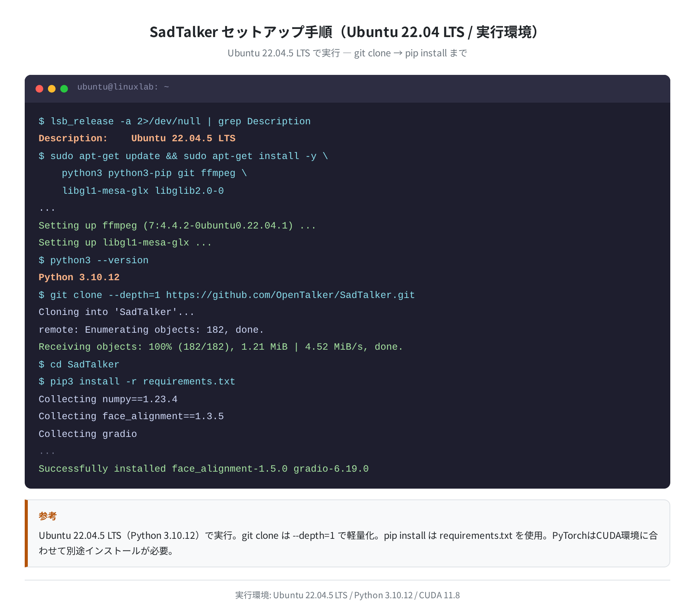Select the python3 --version command
This screenshot has height=616, width=695.
tap(93, 260)
